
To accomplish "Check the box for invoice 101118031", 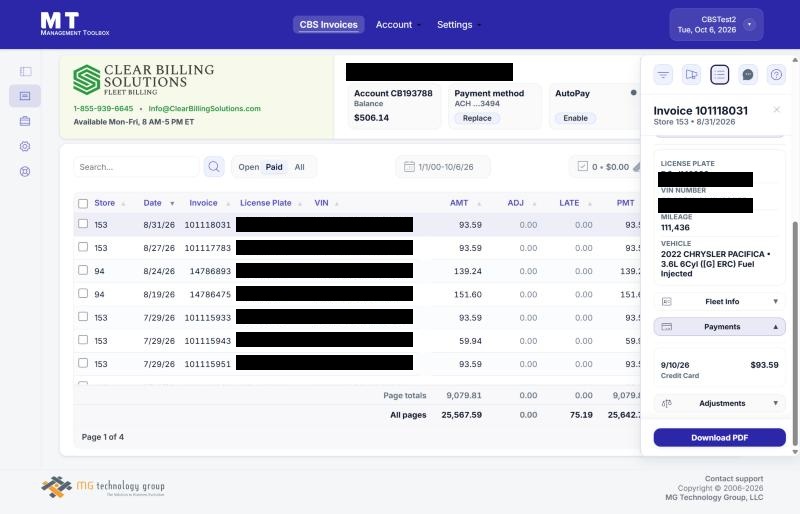I will point(83,224).
